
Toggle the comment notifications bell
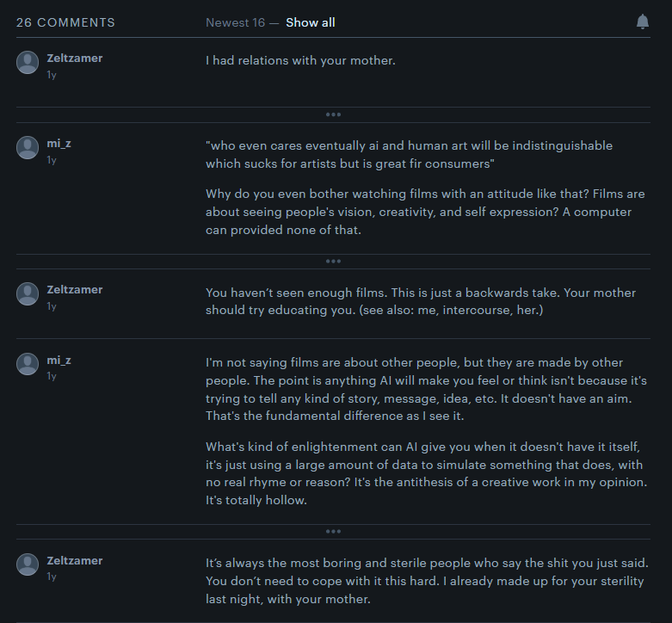(x=643, y=22)
